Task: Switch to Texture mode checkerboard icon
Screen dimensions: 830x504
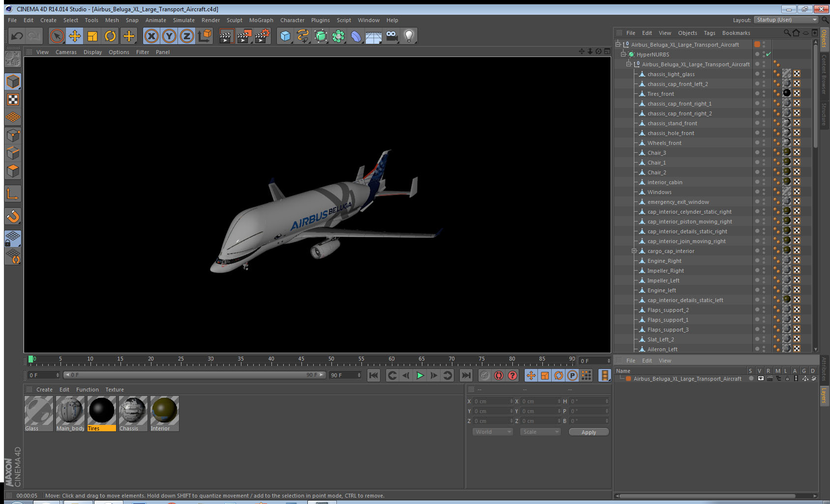Action: pyautogui.click(x=13, y=100)
